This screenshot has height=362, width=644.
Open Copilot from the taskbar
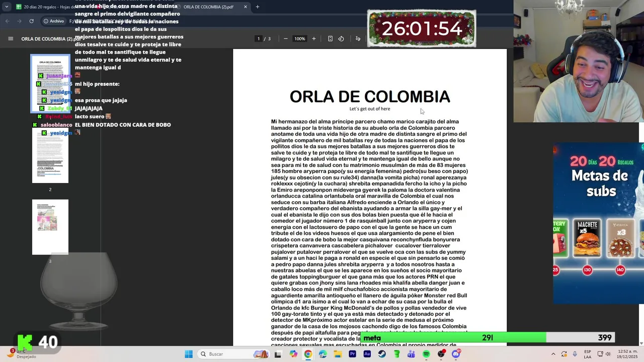(293, 354)
